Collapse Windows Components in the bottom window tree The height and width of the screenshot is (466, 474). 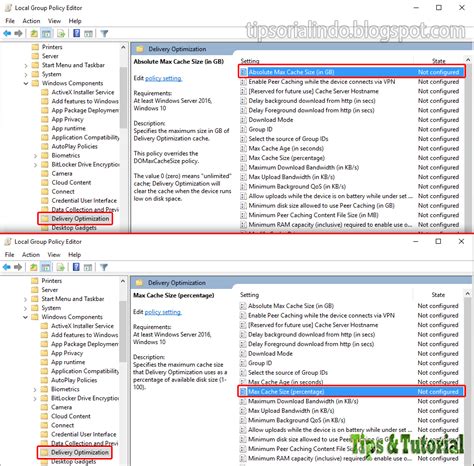pos(26,317)
